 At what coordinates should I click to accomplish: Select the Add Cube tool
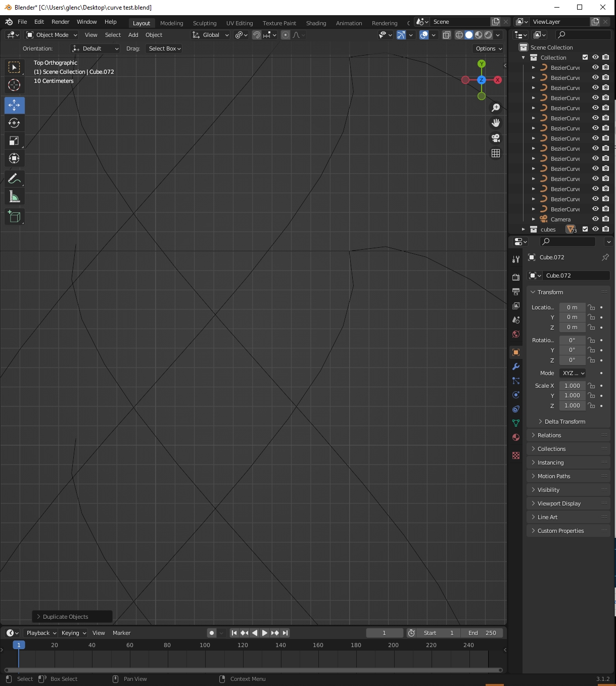(x=14, y=216)
